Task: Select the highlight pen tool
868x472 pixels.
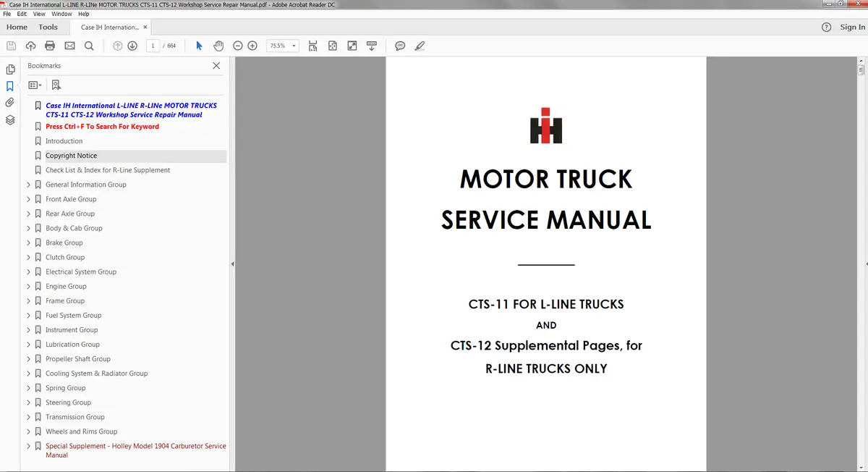Action: tap(420, 46)
